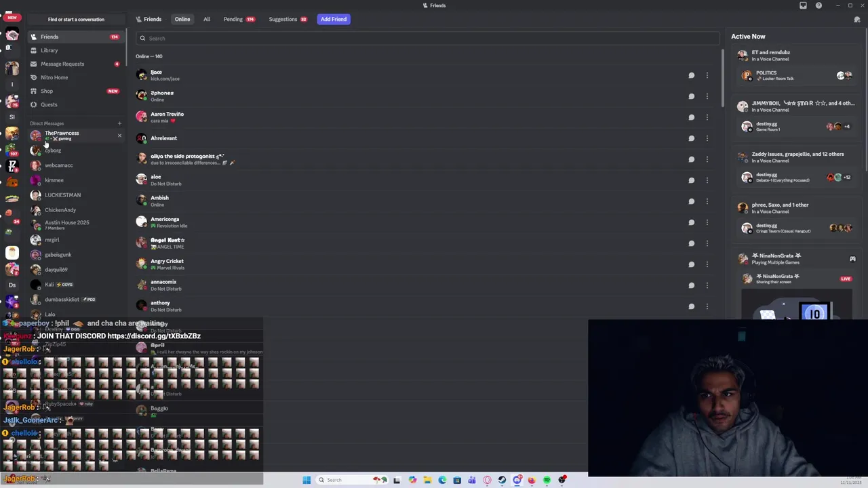Switch to the All friends tab
868x488 pixels.
207,19
